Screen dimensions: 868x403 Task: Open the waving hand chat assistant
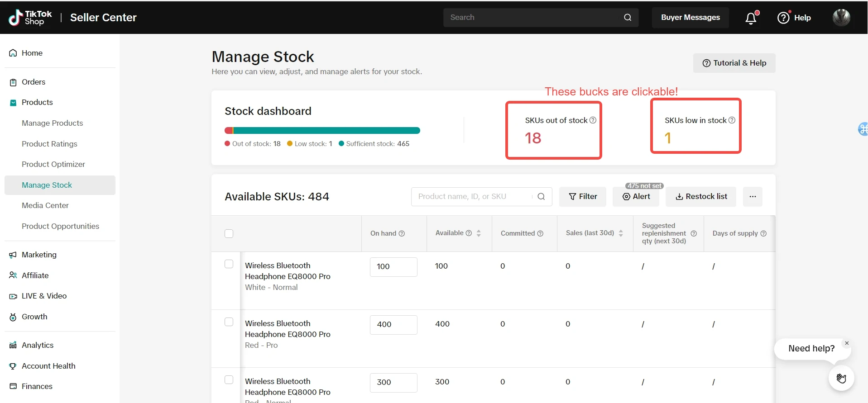(x=841, y=378)
